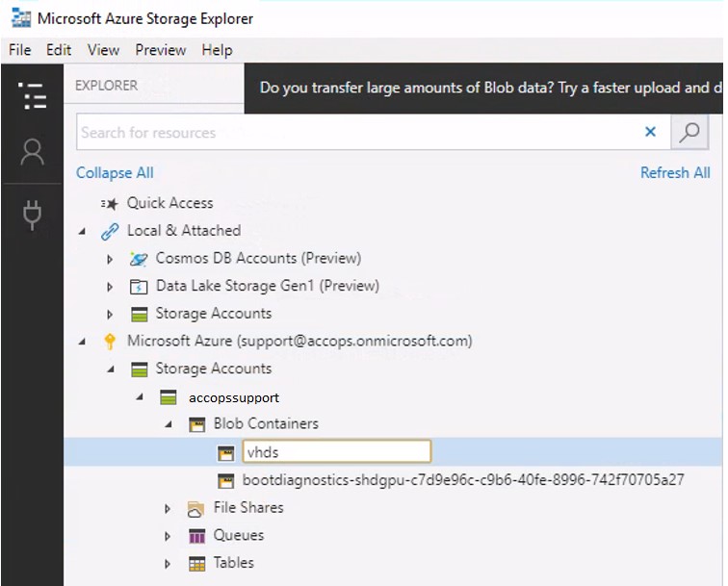This screenshot has width=728, height=586.
Task: Select the bootdiagnostics-shdgpu blob container
Action: coord(463,480)
